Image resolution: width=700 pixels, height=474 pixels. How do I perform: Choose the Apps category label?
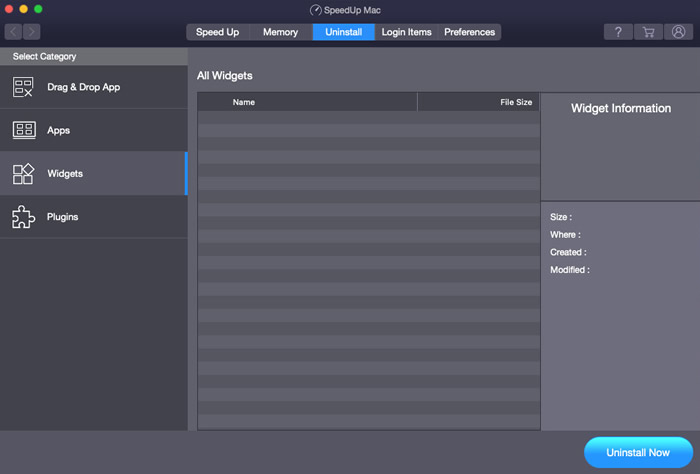tap(58, 130)
